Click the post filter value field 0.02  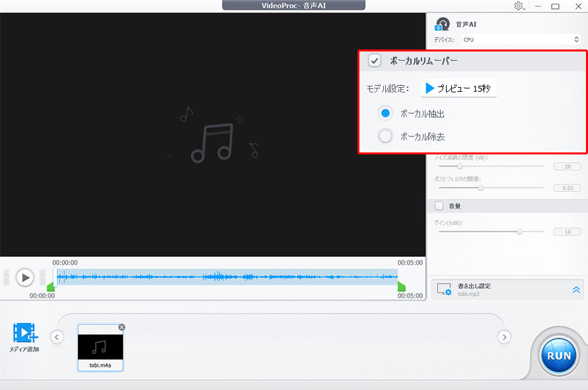[568, 188]
